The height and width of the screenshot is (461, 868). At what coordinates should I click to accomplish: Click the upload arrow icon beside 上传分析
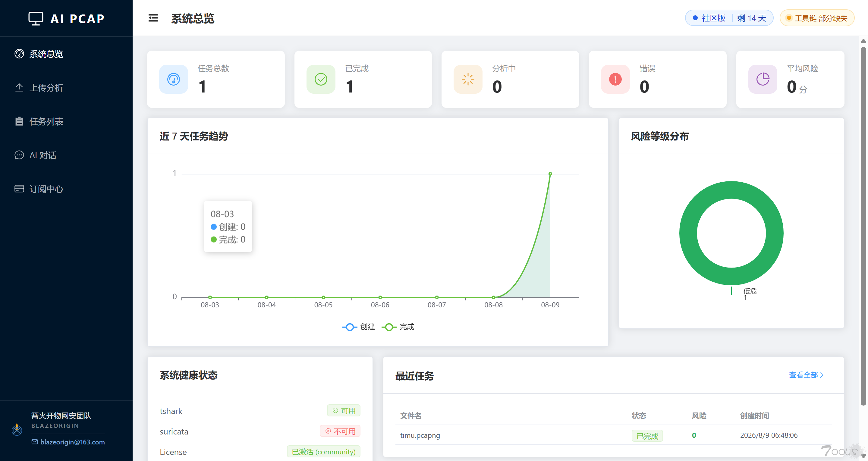point(19,88)
